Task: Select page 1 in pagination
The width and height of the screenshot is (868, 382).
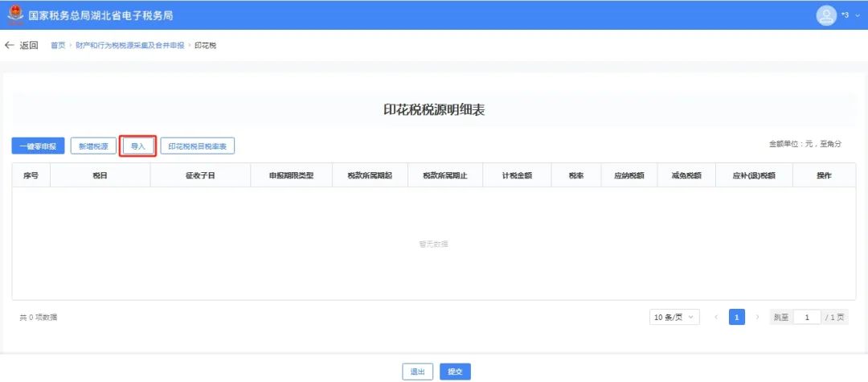Action: pyautogui.click(x=736, y=317)
